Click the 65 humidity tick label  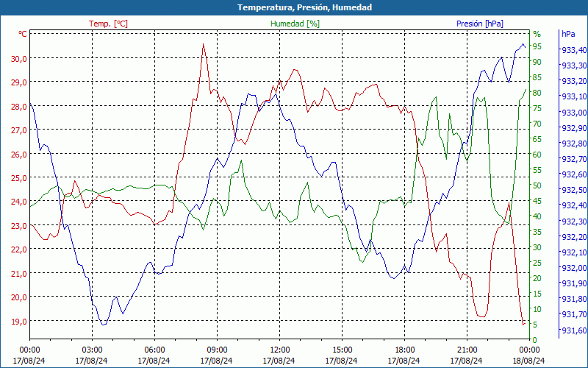point(537,139)
